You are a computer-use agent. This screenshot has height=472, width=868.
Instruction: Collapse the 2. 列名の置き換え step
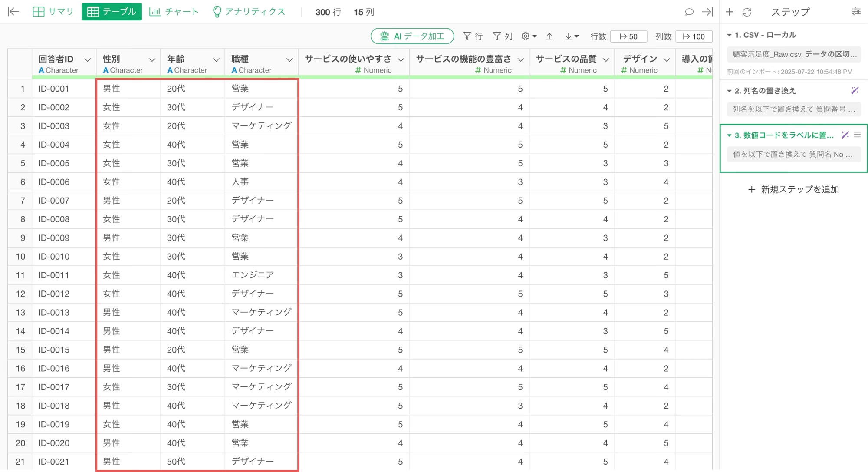730,91
